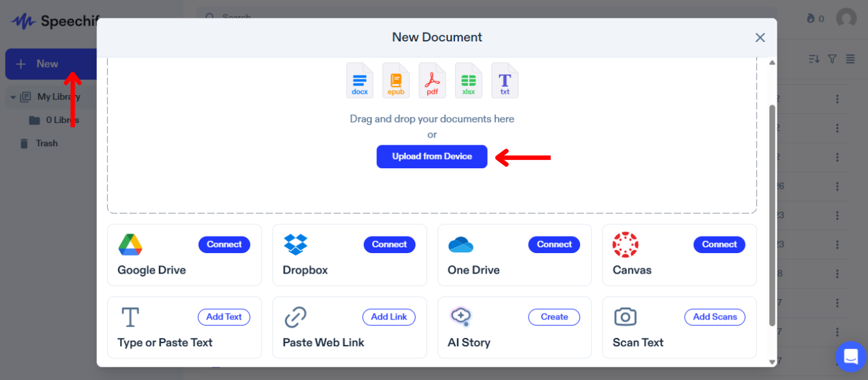
Task: Select the Scan Text camera icon
Action: [625, 317]
